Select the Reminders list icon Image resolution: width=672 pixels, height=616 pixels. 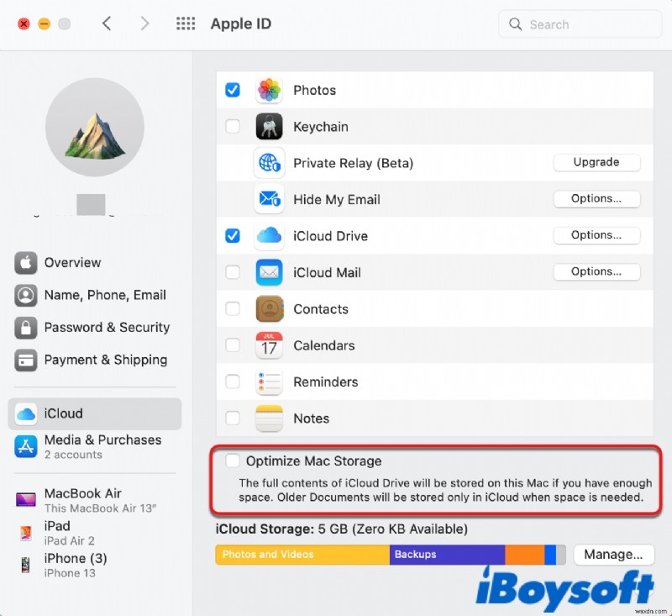269,382
